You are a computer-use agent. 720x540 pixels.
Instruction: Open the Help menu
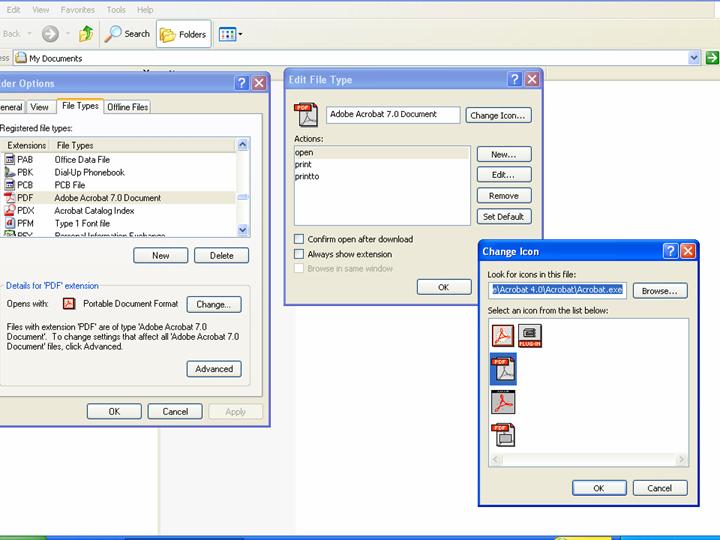click(145, 10)
